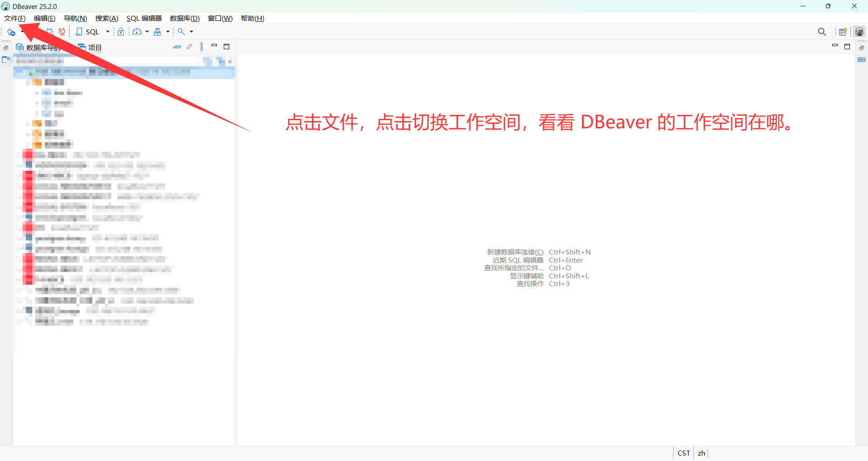
Task: Click the database navigator collapse-all icon
Action: coord(177,47)
